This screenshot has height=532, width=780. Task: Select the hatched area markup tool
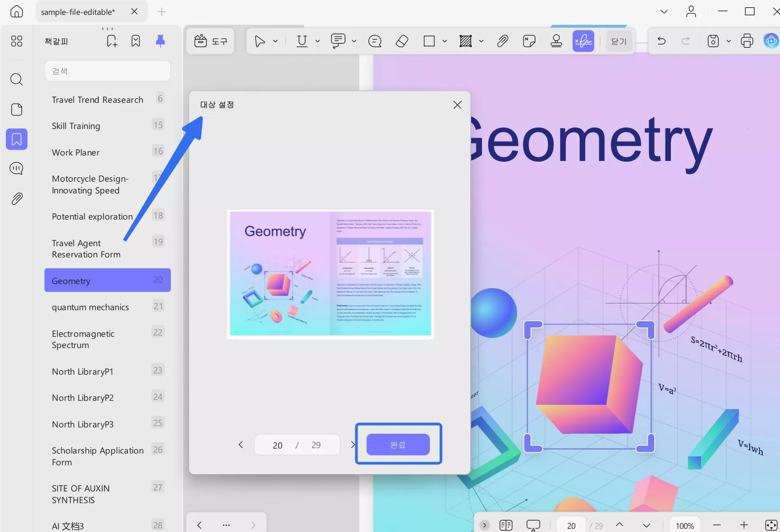[466, 41]
